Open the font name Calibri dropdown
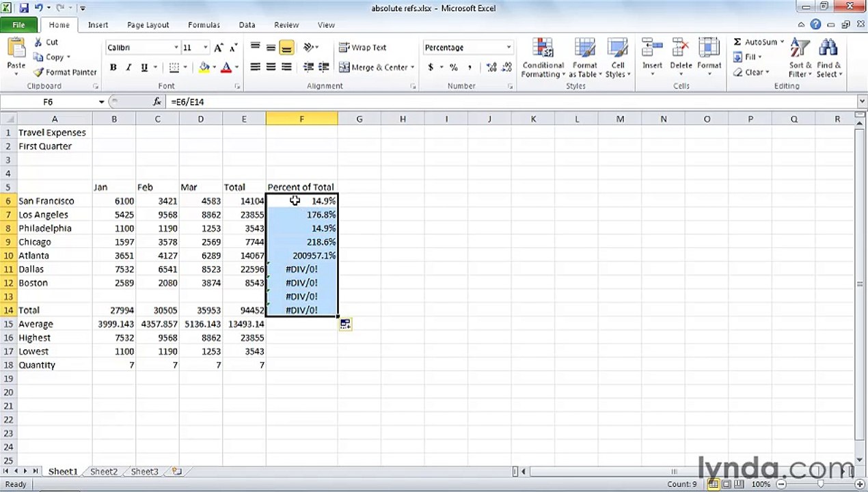 pos(176,48)
